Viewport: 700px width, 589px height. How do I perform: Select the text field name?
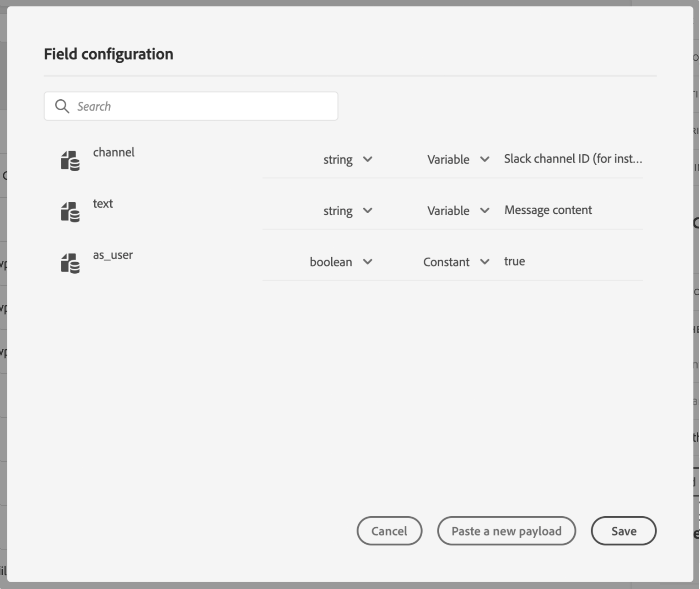pyautogui.click(x=103, y=204)
